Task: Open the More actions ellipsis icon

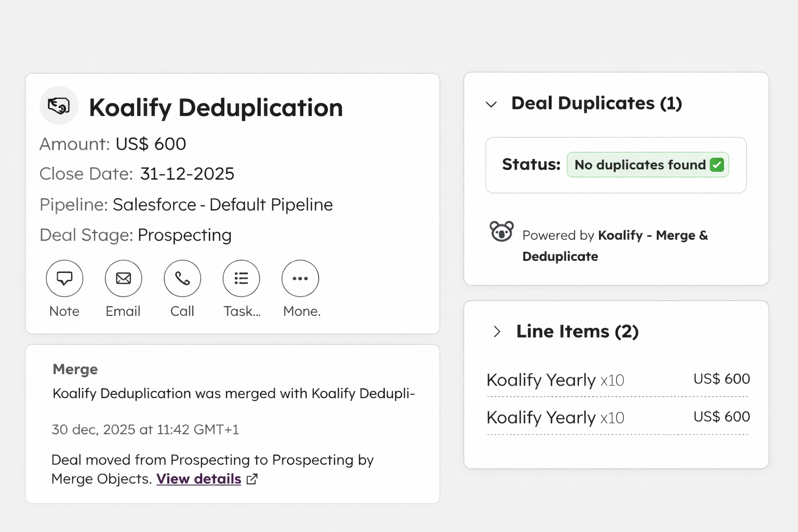Action: (x=300, y=278)
